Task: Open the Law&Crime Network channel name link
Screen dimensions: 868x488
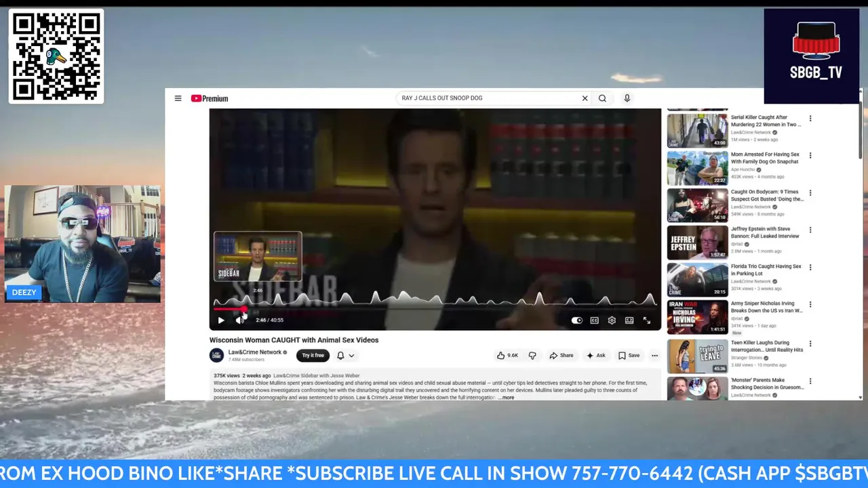Action: click(x=255, y=352)
